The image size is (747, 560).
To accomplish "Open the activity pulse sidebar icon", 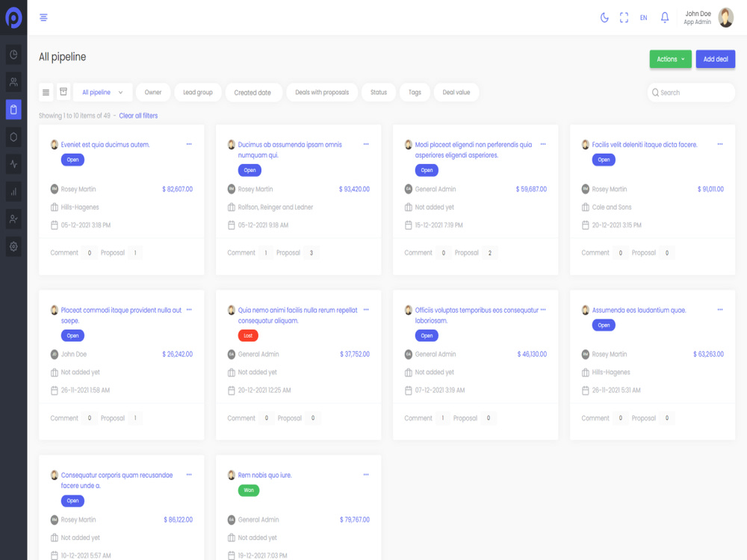I will (13, 164).
